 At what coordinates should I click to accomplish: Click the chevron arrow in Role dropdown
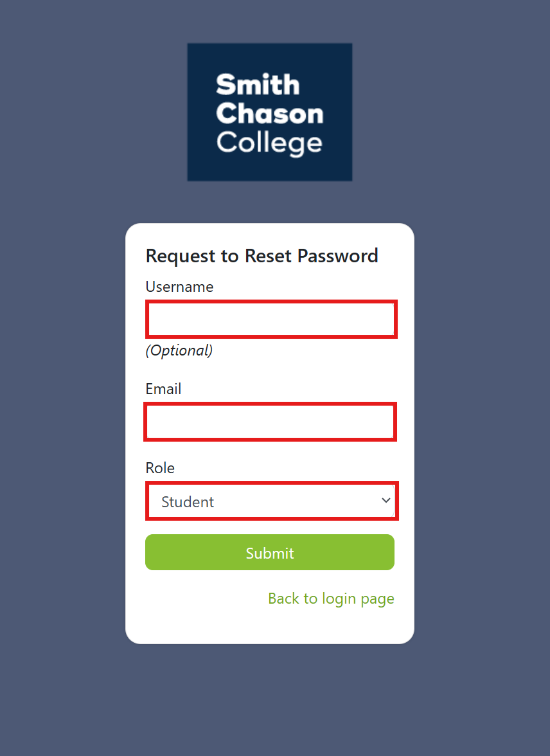386,500
